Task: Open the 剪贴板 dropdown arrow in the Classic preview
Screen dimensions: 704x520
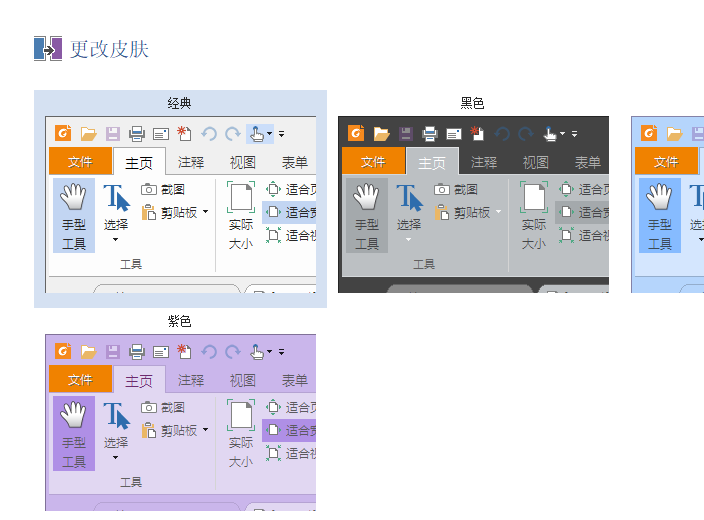Action: point(206,212)
